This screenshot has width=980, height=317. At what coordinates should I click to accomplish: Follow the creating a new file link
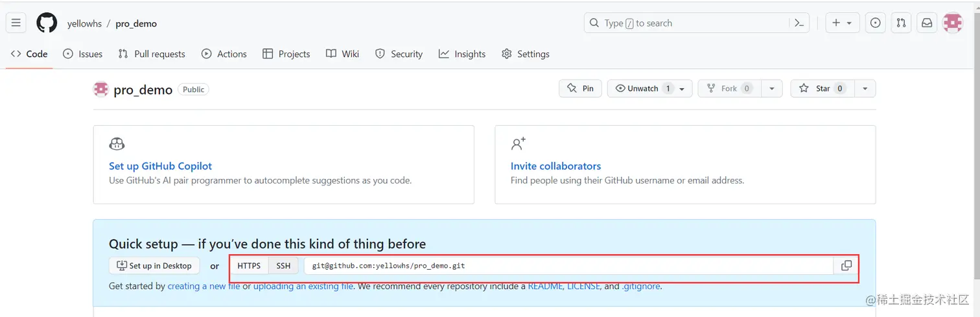coord(204,286)
